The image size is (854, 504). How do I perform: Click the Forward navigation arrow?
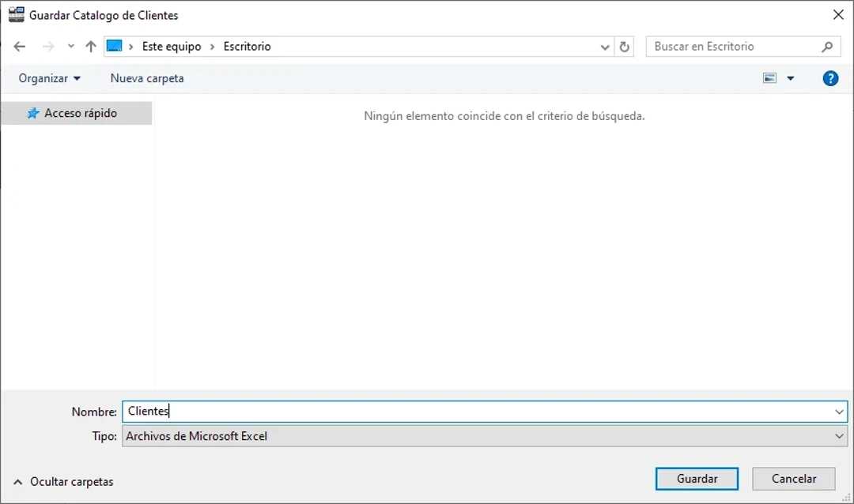tap(45, 46)
